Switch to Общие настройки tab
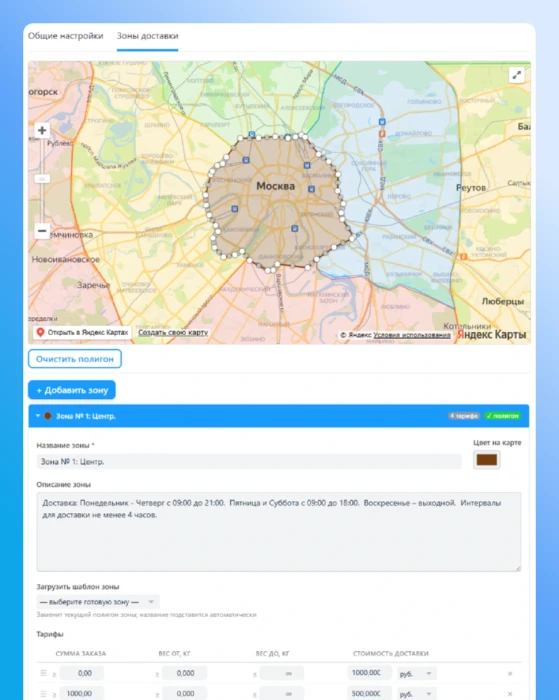The image size is (559, 700). click(66, 36)
